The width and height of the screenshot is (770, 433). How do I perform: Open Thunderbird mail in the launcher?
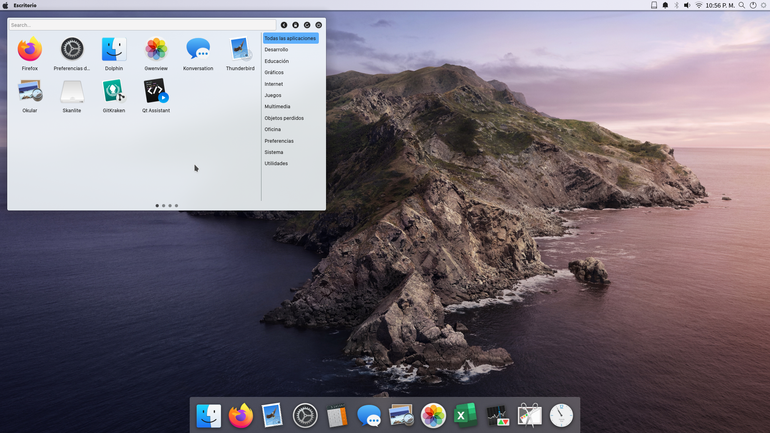pos(240,53)
